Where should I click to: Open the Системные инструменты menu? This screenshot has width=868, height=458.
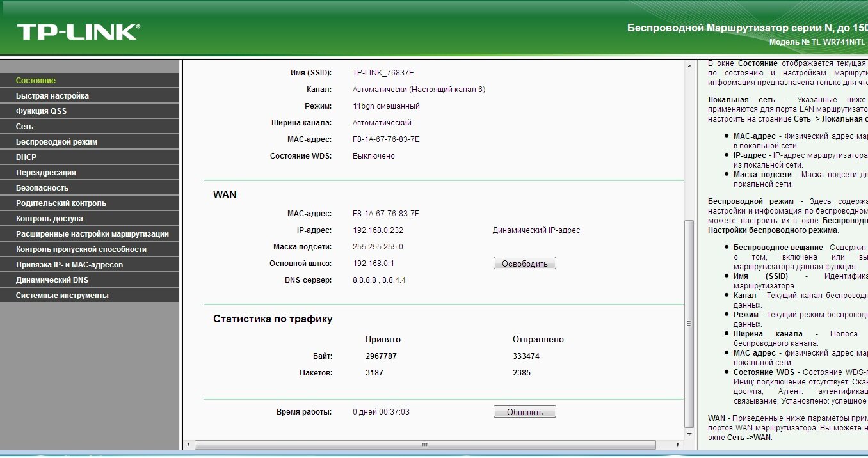(62, 296)
